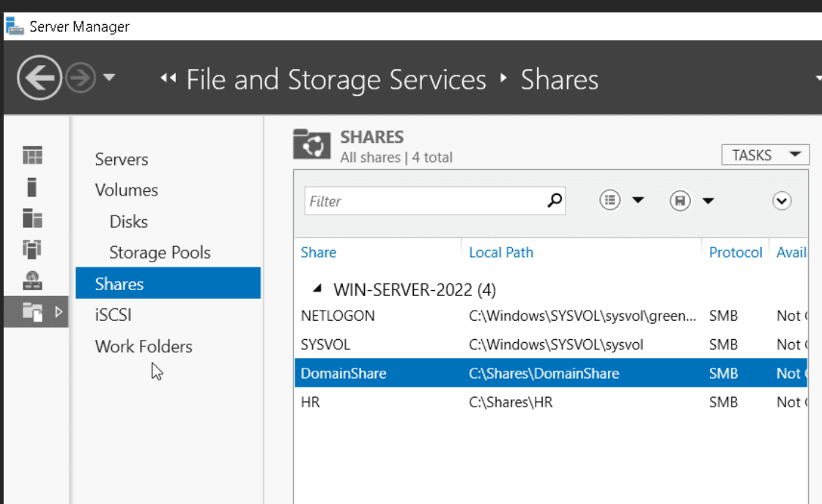Screen dimensions: 822x504
Task: Select the DomainShare share row
Action: click(551, 373)
